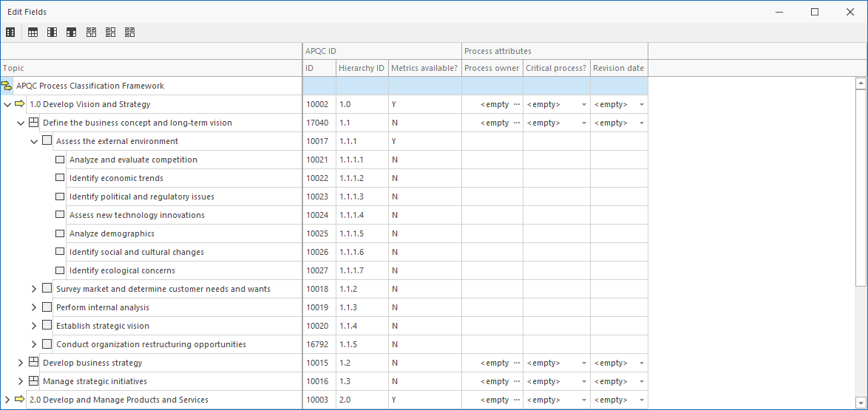The height and width of the screenshot is (410, 868).
Task: Open Process owner ellipsis for row 2.0
Action: click(517, 400)
